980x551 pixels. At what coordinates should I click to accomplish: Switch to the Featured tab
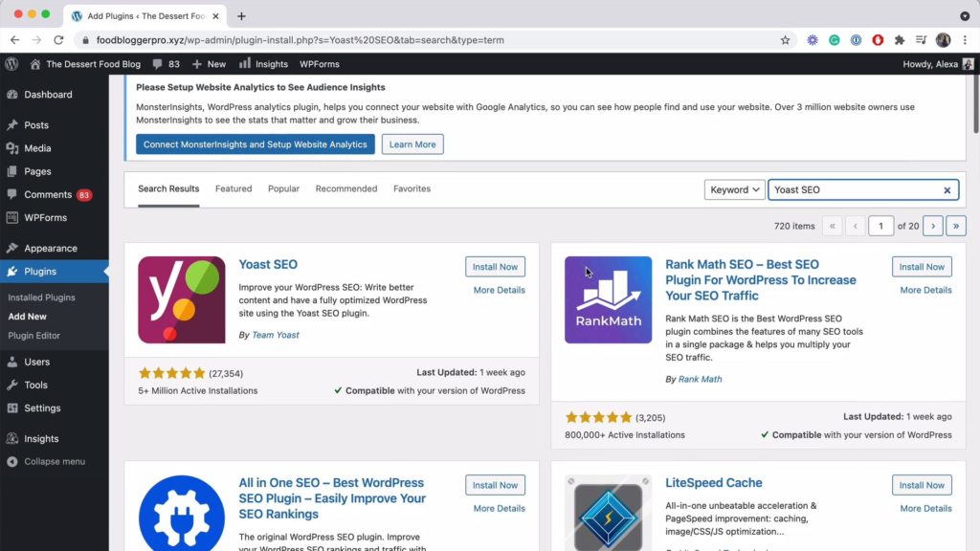click(x=234, y=188)
